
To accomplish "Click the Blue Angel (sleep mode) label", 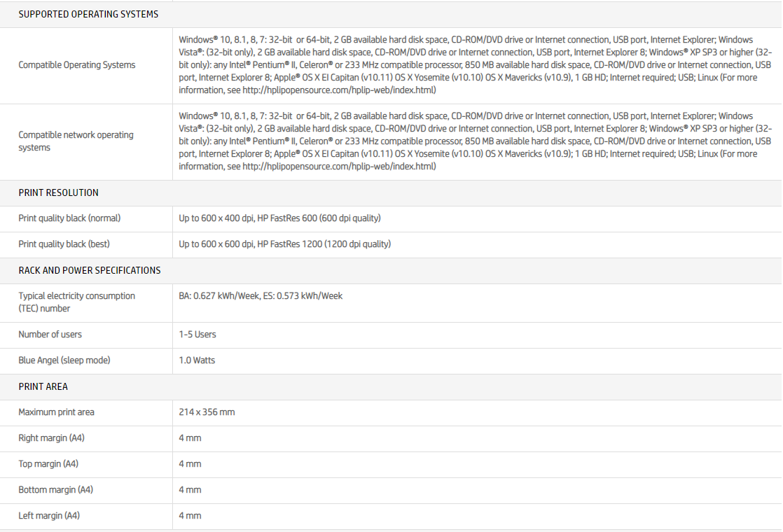I will (x=64, y=360).
